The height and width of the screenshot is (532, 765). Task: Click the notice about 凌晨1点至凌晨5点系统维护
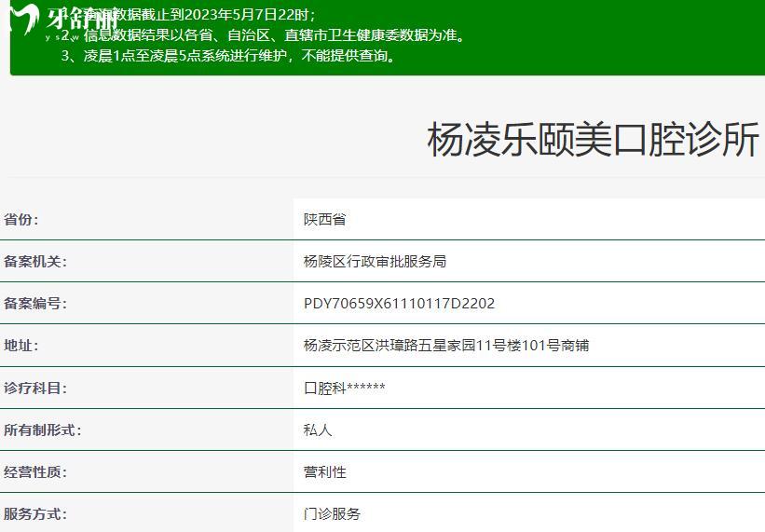pos(228,56)
